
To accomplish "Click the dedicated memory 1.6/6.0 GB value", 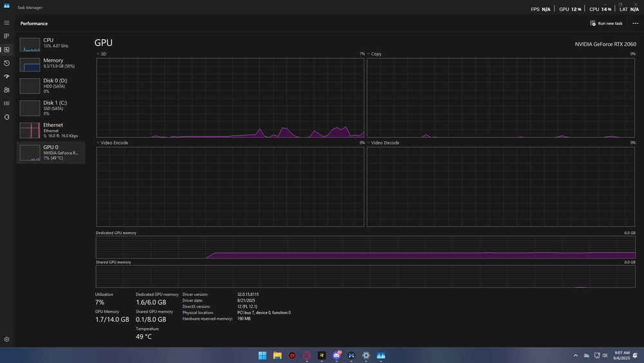I will pos(151,302).
